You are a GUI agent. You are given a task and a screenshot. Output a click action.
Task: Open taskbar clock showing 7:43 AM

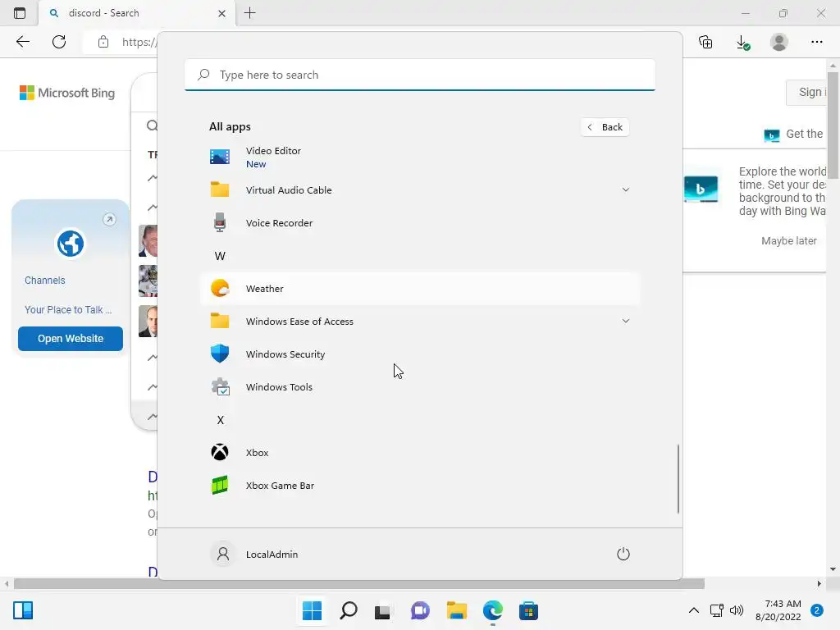[778, 610]
